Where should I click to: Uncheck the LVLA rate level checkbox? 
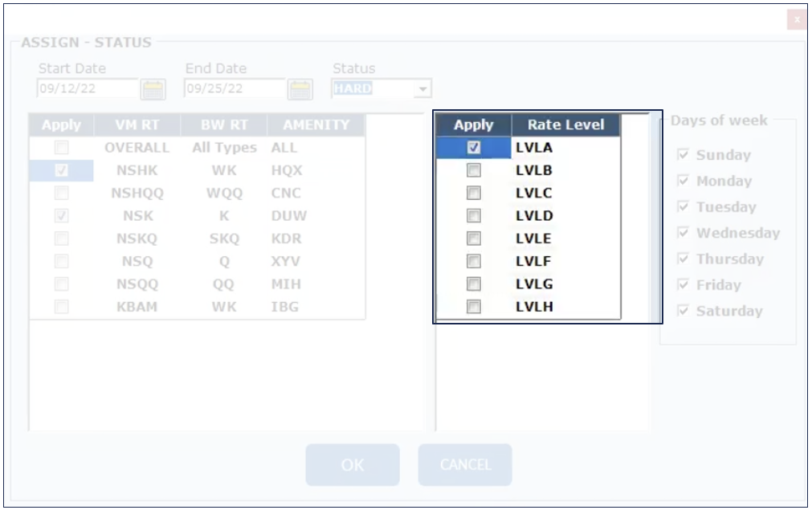474,148
